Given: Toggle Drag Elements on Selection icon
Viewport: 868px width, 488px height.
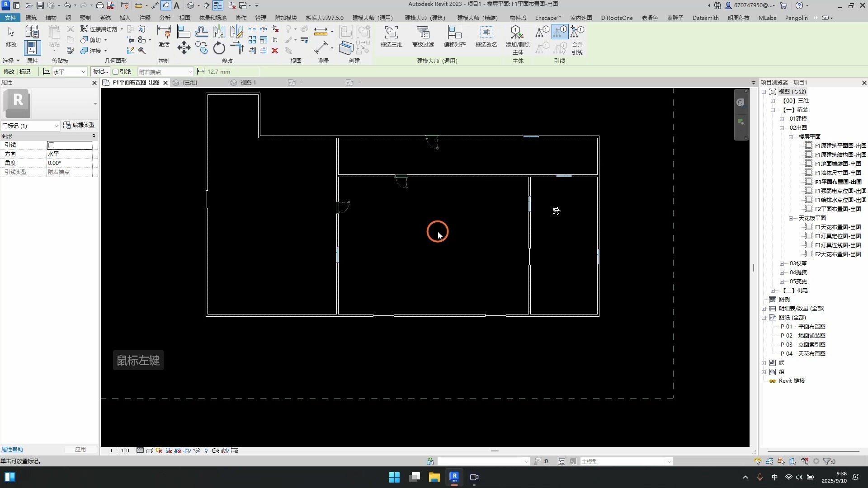Looking at the screenshot, I should pos(805,461).
